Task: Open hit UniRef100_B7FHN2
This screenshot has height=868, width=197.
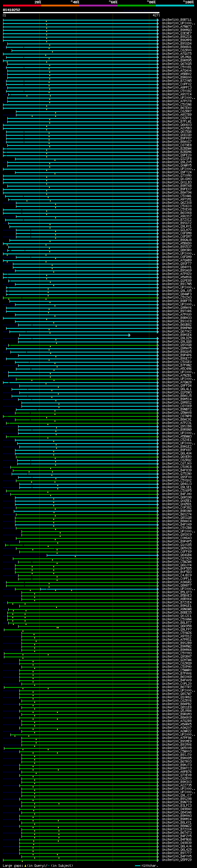Action: 176,365
